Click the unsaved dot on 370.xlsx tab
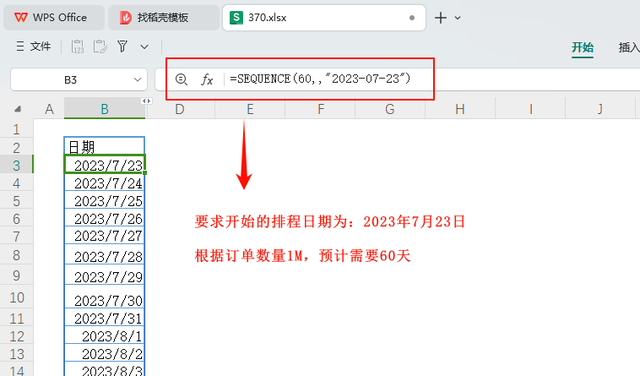640x376 pixels. [x=412, y=18]
